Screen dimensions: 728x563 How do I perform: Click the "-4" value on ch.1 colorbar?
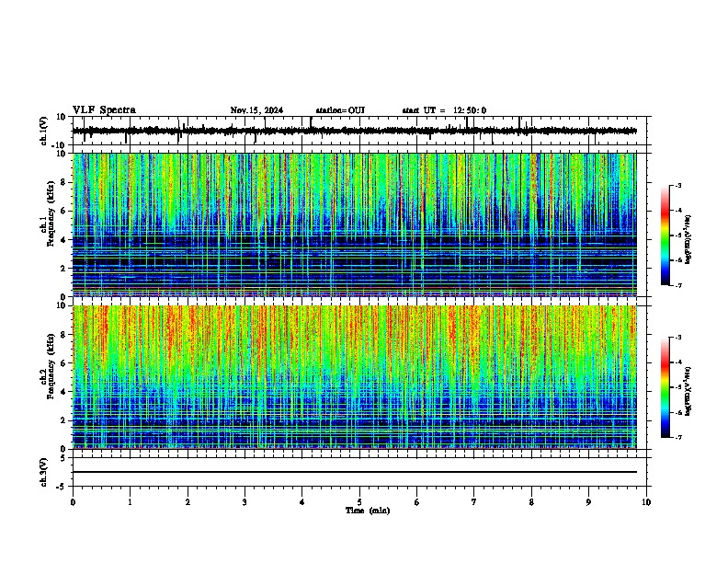pyautogui.click(x=677, y=211)
